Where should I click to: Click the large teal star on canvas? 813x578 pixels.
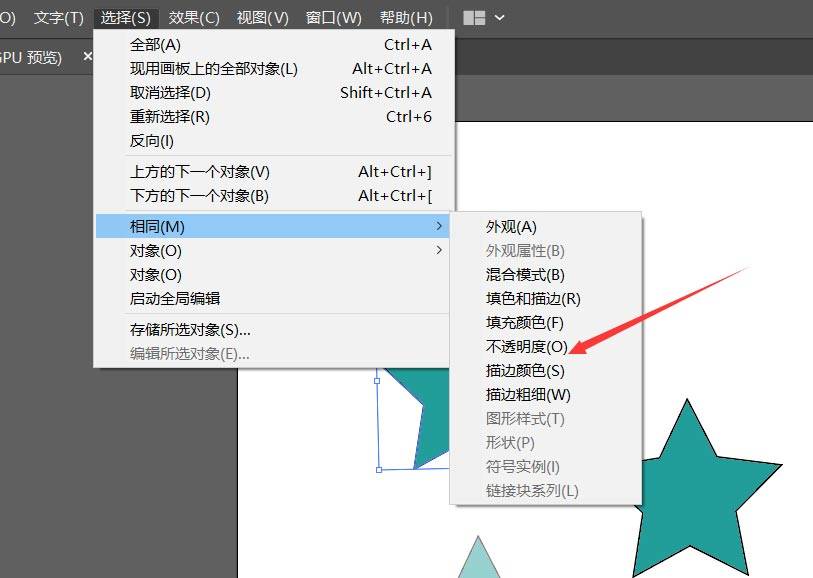click(x=688, y=490)
